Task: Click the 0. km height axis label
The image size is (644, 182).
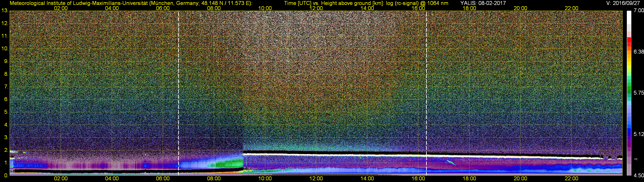Action: (6, 175)
